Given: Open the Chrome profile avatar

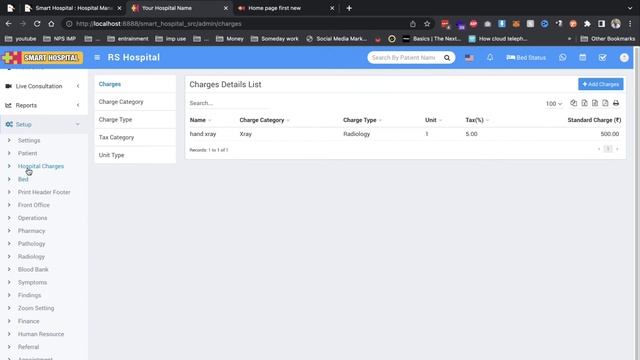Looking at the screenshot, I should (x=616, y=24).
